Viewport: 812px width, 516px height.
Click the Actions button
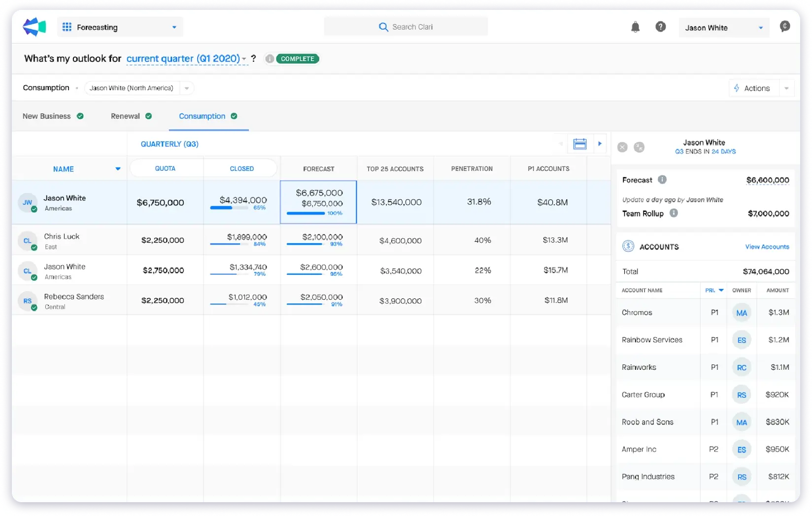pos(754,88)
